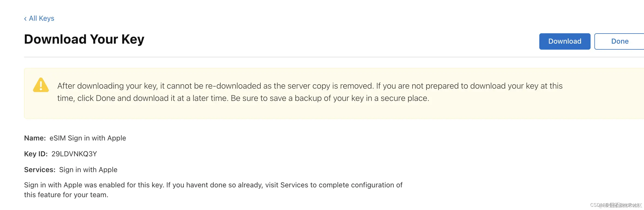644x210 pixels.
Task: Click the text this feature for your team
Action: [66, 195]
